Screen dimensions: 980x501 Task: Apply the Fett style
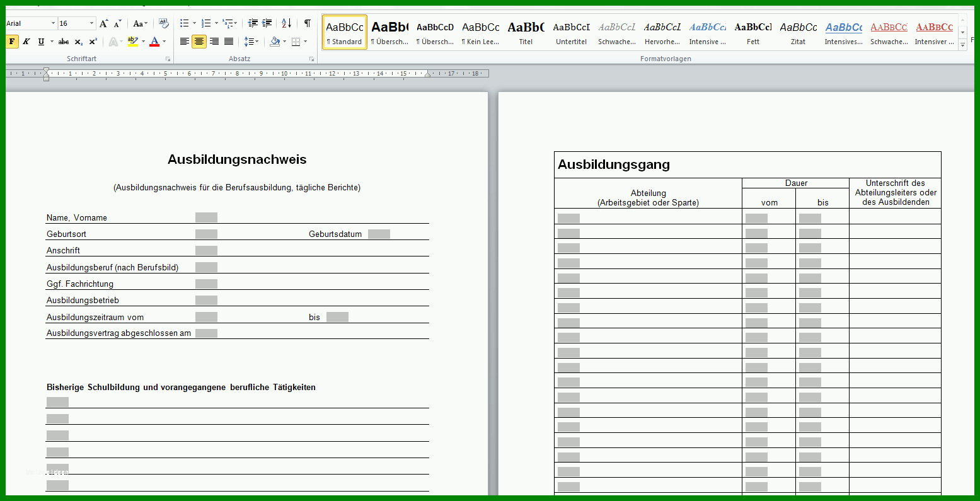coord(752,33)
